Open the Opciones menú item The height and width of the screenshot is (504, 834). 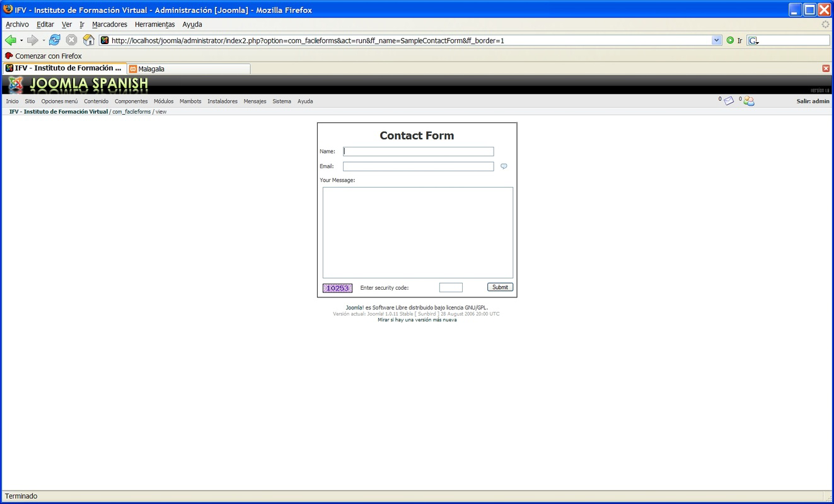click(x=60, y=101)
